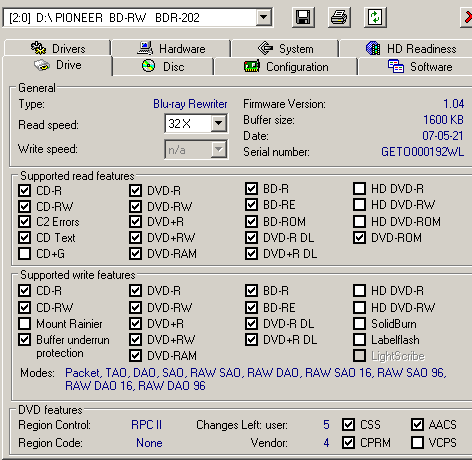Click the Region Code None value

pyautogui.click(x=149, y=443)
